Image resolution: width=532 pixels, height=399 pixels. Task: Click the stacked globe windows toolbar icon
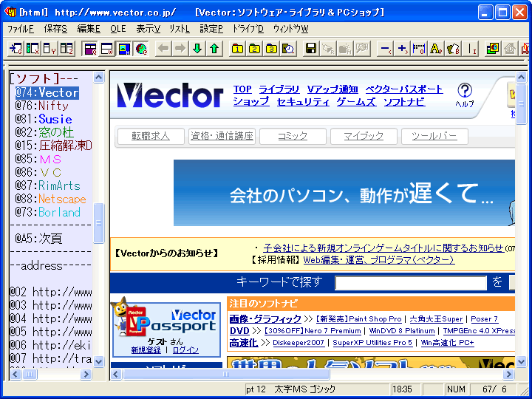point(493,49)
